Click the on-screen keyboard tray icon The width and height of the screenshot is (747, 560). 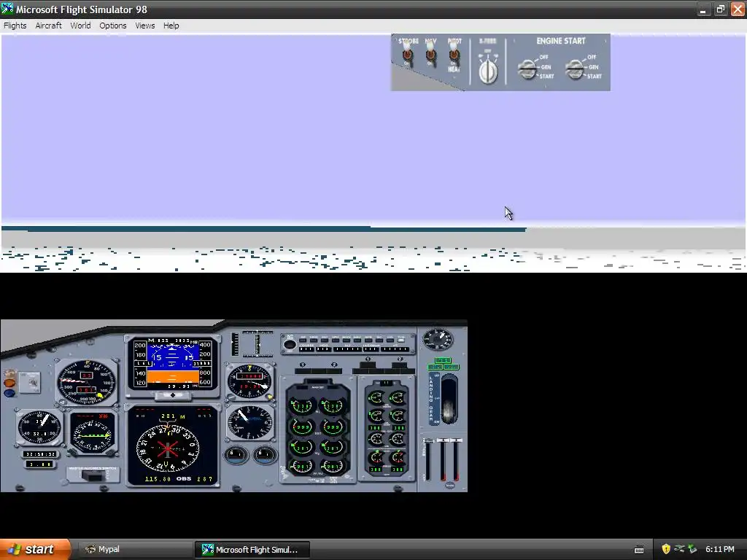point(639,550)
